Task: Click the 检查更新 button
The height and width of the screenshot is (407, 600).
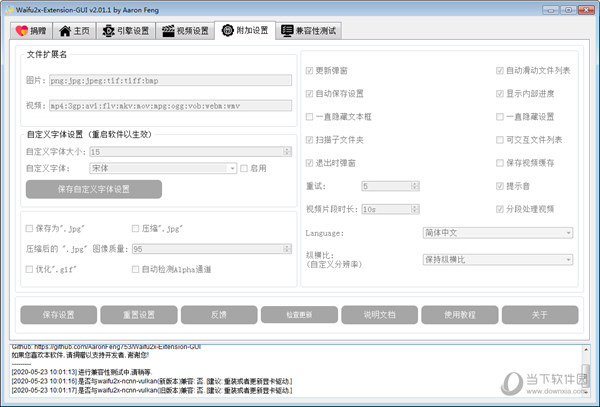Action: point(299,315)
